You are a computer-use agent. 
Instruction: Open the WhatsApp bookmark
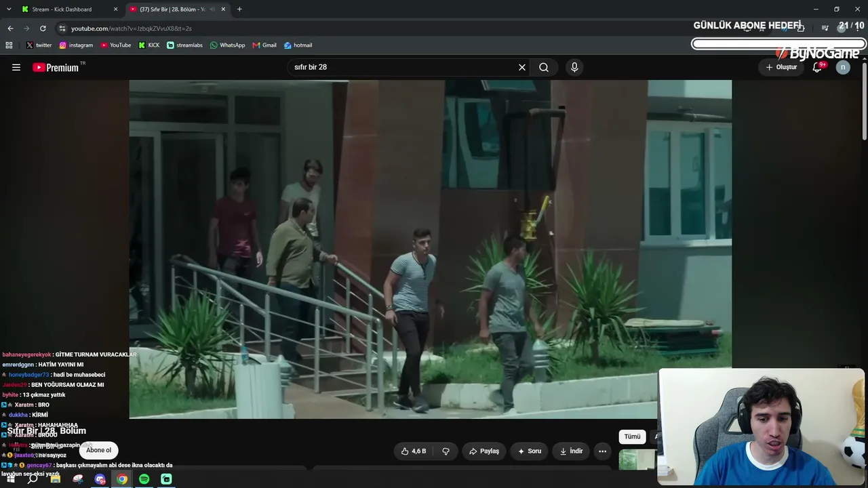tap(227, 45)
